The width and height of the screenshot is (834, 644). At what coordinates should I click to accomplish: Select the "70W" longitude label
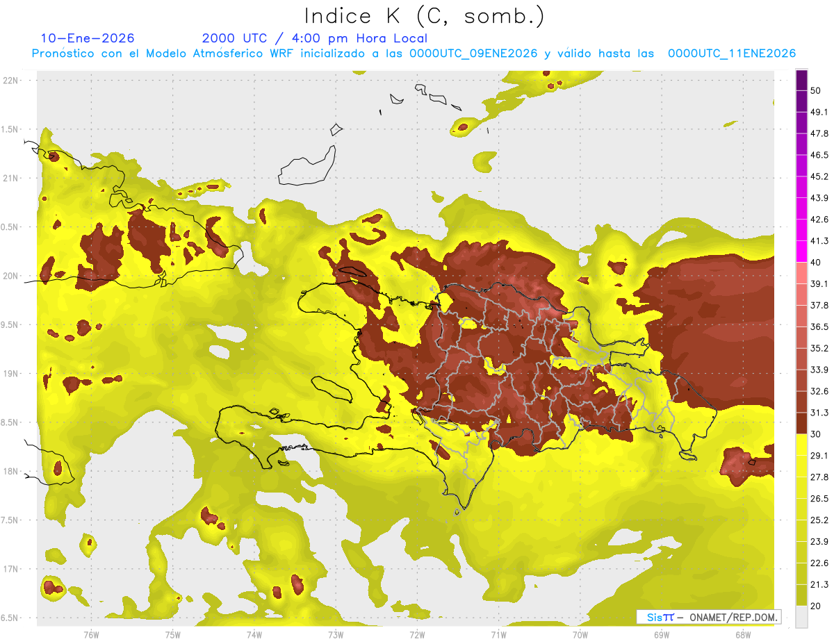coord(580,634)
